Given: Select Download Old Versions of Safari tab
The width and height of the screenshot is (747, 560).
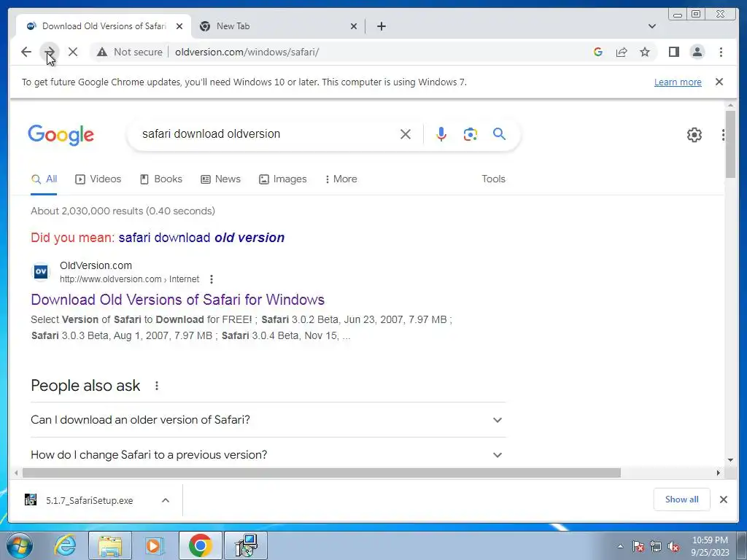Looking at the screenshot, I should click(98, 26).
